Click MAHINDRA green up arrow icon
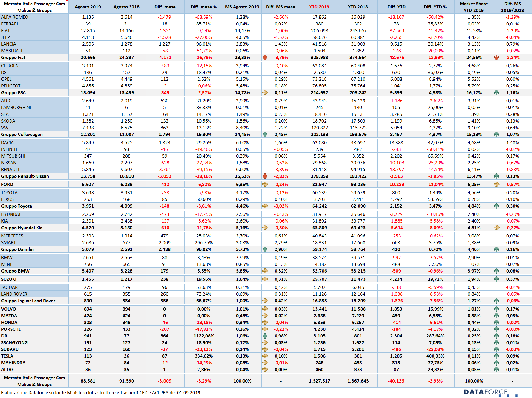 pyautogui.click(x=497, y=363)
